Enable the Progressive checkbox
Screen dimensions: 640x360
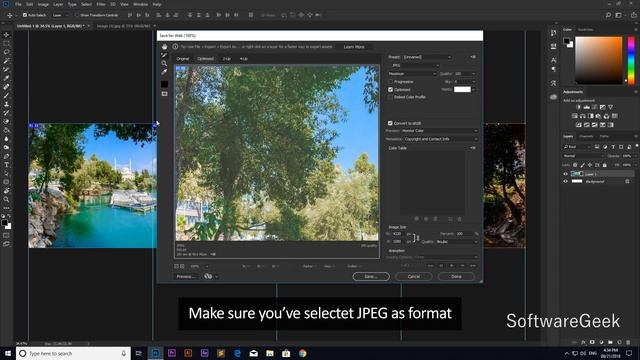390,82
